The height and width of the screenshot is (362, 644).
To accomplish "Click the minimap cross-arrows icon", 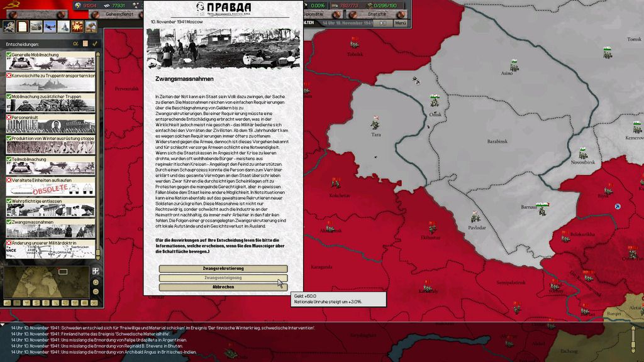I will [96, 271].
